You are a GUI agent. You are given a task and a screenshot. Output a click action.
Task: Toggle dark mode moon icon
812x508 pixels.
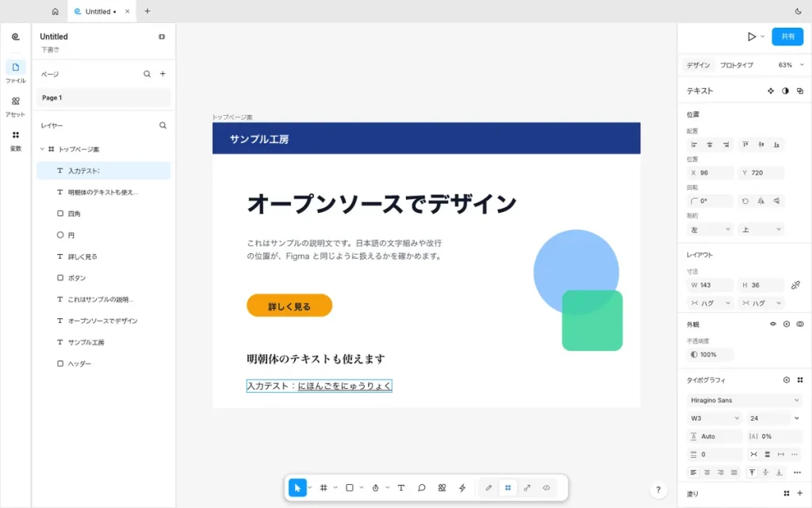798,11
